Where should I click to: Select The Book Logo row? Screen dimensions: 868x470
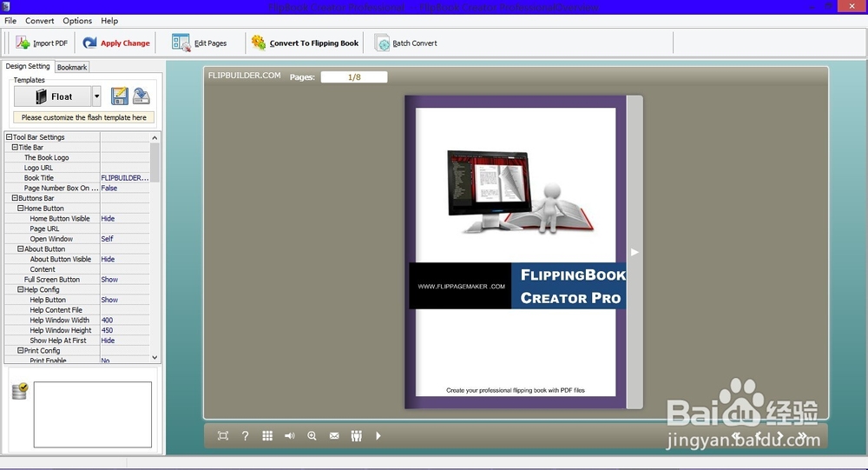(77, 157)
